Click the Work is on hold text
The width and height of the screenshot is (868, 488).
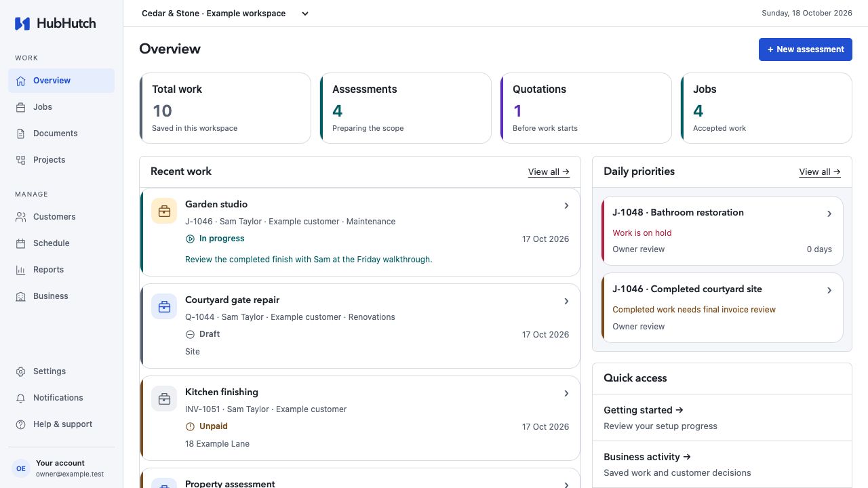[642, 233]
